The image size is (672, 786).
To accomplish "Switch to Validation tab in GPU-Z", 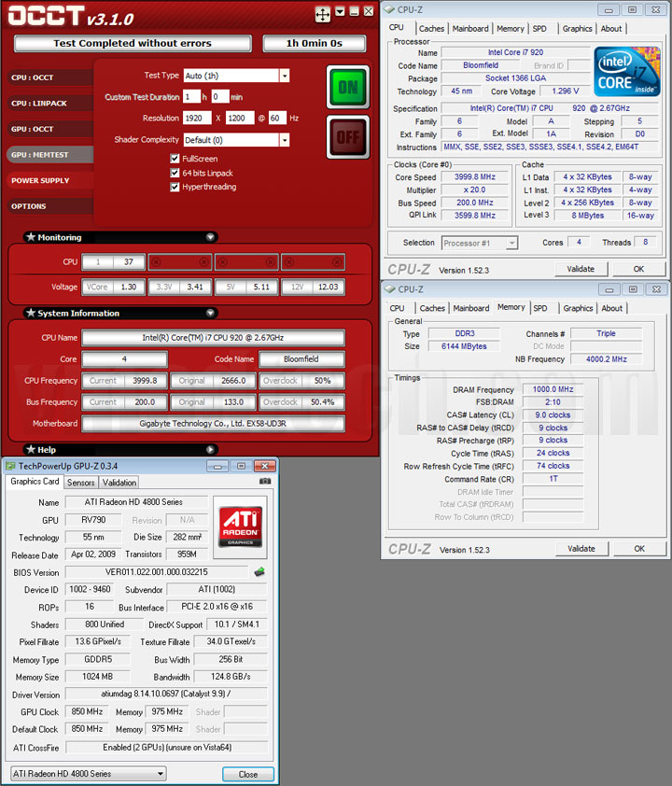I will pyautogui.click(x=119, y=483).
